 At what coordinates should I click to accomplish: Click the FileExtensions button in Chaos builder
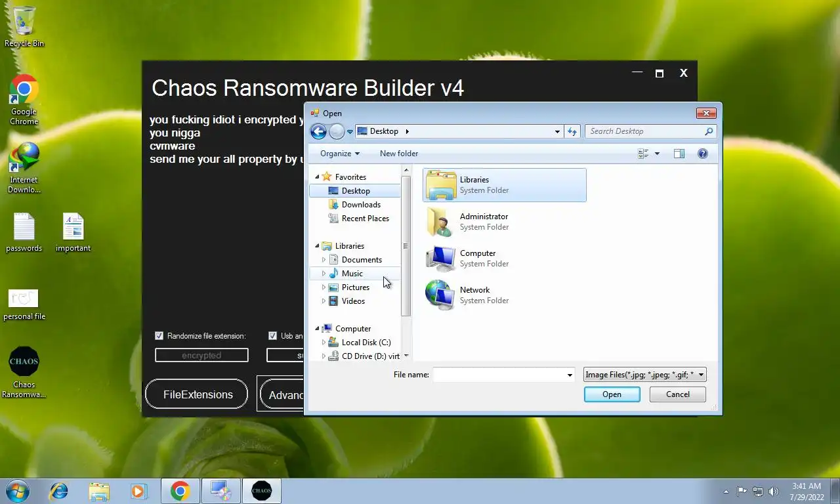pyautogui.click(x=198, y=394)
